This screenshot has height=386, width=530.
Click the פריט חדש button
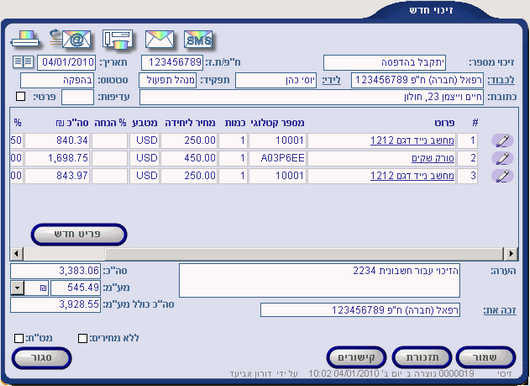[x=79, y=234]
